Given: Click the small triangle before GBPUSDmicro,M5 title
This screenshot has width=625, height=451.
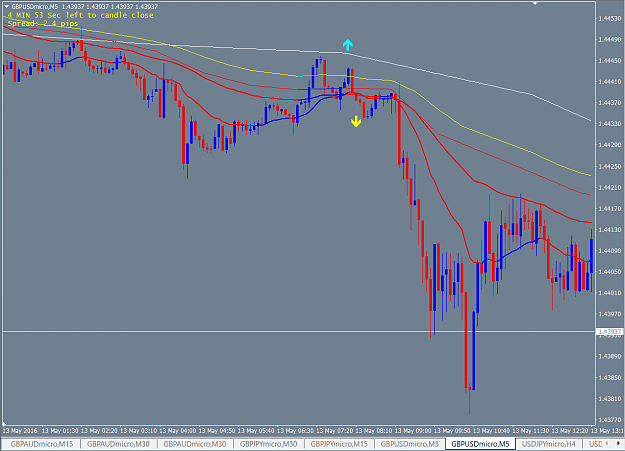Looking at the screenshot, I should coord(6,6).
